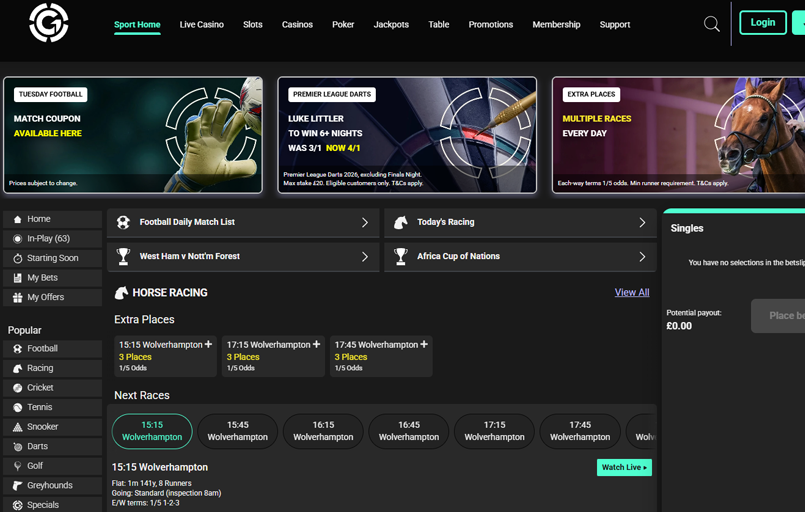Select the 17:45 Wolverhampton race in Next Races
This screenshot has height=512, width=805.
click(580, 431)
